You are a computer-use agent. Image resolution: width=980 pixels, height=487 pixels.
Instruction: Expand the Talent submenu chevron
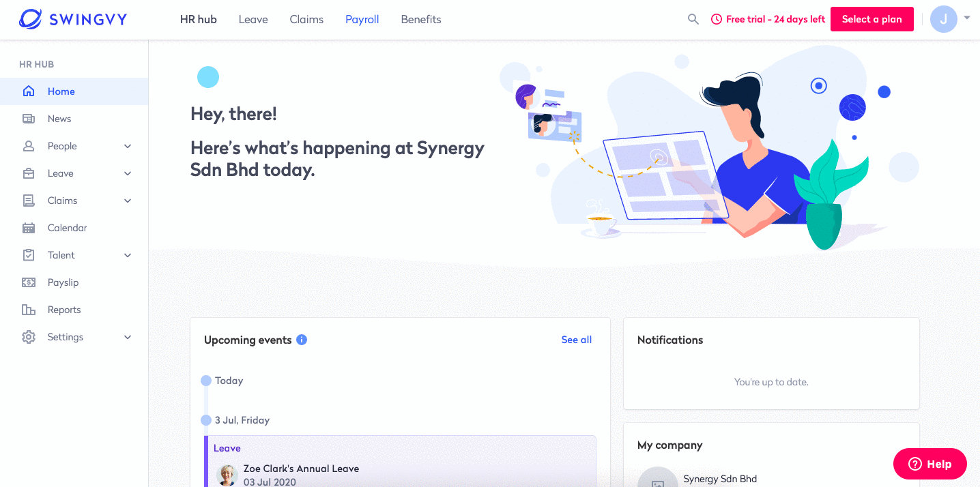click(128, 255)
